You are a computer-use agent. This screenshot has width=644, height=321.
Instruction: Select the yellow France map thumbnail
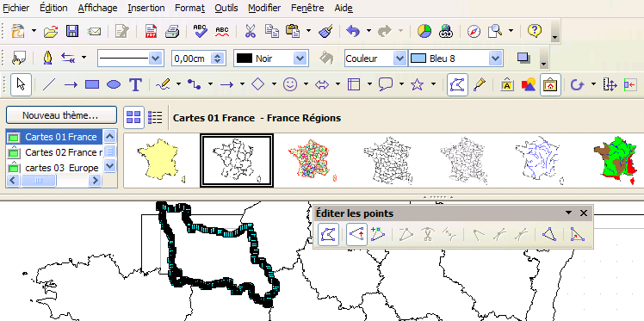pyautogui.click(x=161, y=160)
